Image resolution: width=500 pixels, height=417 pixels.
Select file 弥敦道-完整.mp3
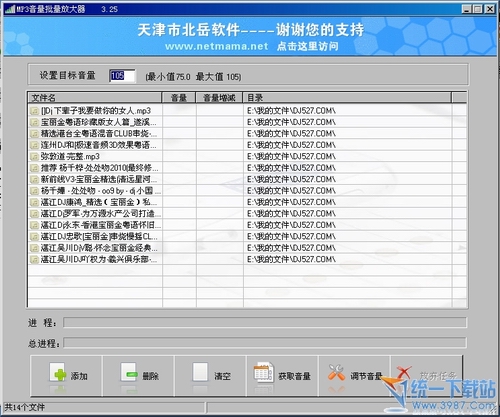(70, 156)
